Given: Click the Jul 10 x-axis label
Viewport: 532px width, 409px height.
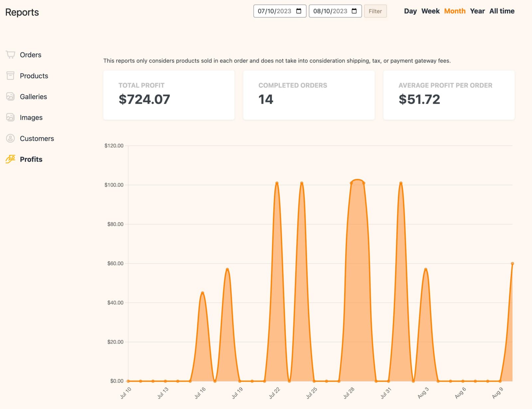Looking at the screenshot, I should click(x=126, y=393).
